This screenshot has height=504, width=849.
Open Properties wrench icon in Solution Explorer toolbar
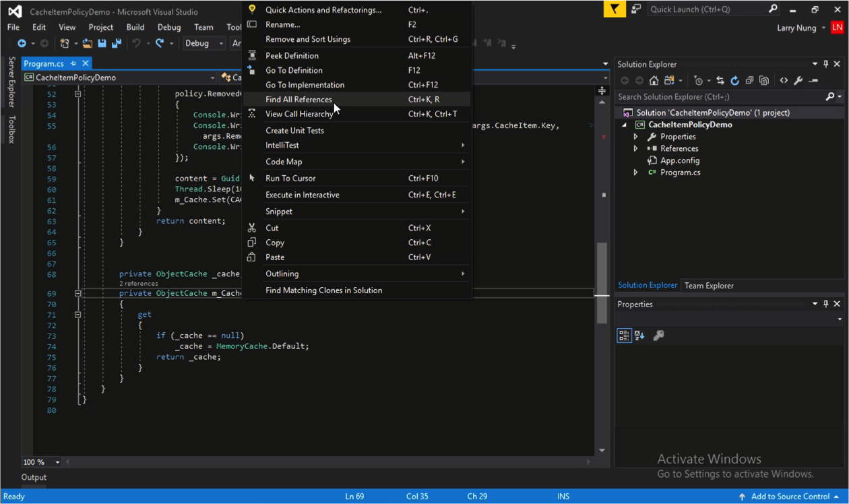[x=798, y=81]
